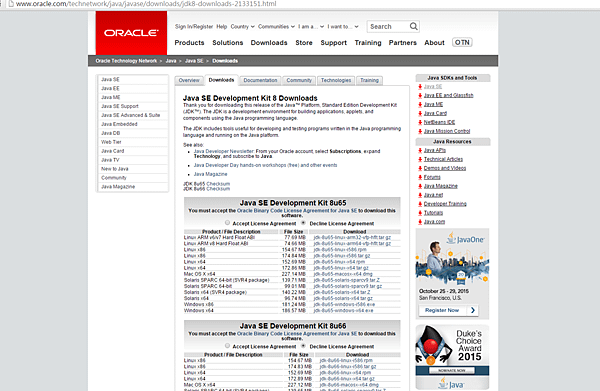Image resolution: width=600 pixels, height=391 pixels.
Task: Download jdk-8u65-linux-x64.rpm
Action: click(339, 262)
